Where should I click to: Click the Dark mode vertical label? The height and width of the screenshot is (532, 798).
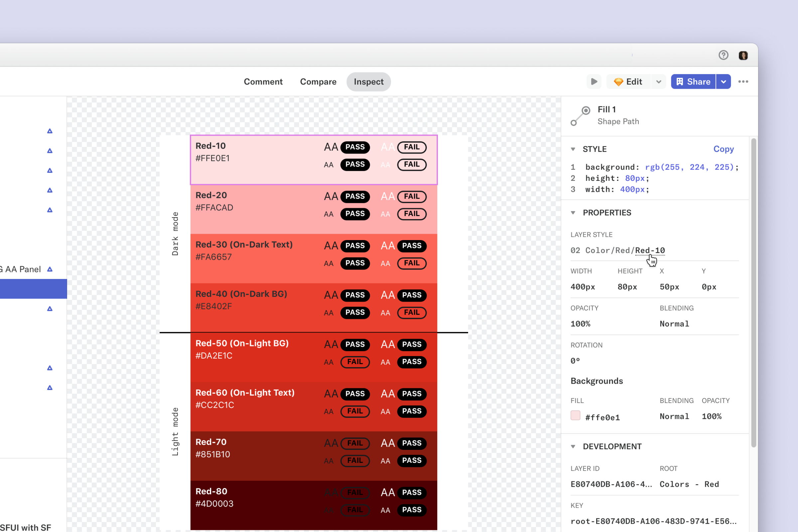tap(175, 234)
